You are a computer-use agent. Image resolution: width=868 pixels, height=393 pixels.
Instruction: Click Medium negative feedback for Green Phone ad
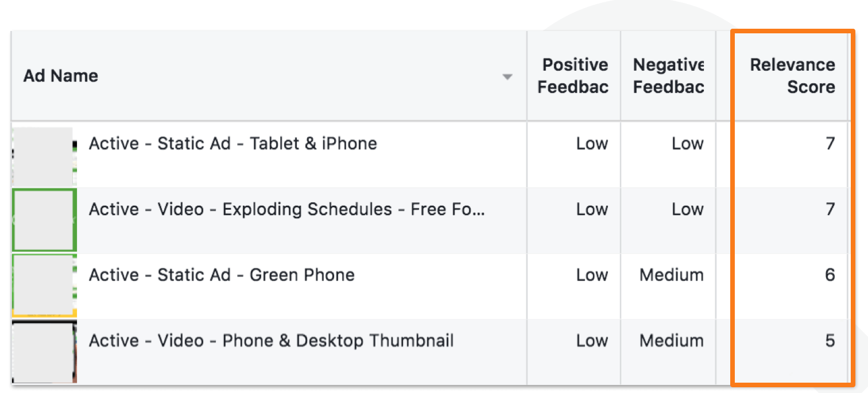click(672, 275)
